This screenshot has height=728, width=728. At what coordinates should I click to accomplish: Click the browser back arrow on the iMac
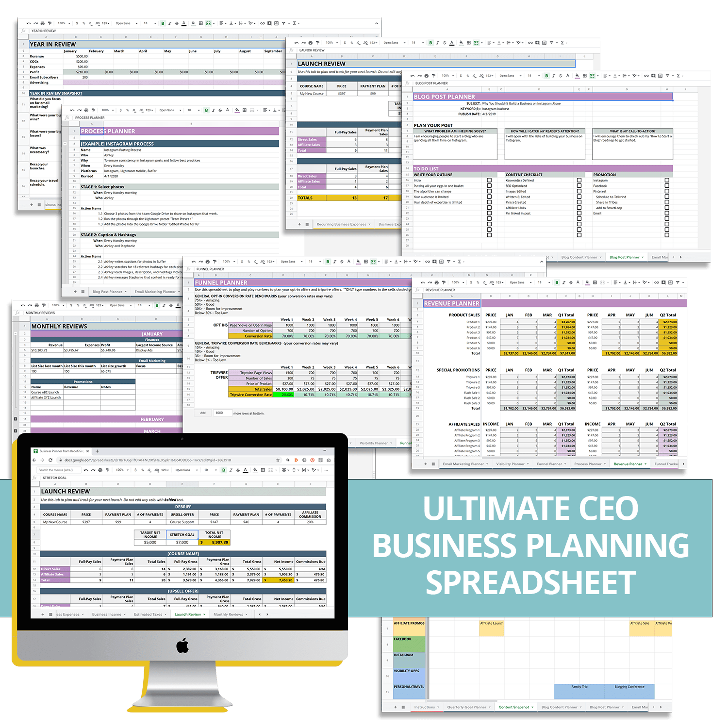35,460
